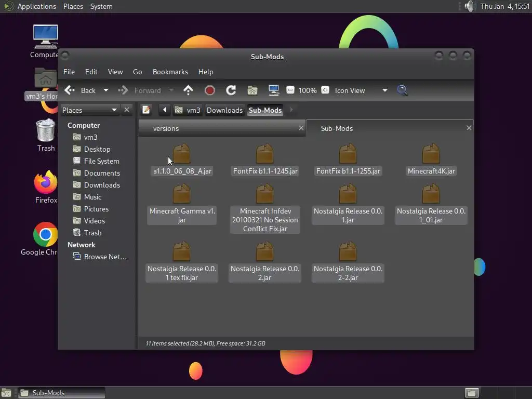Close the versions tab
532x399 pixels.
click(x=301, y=128)
